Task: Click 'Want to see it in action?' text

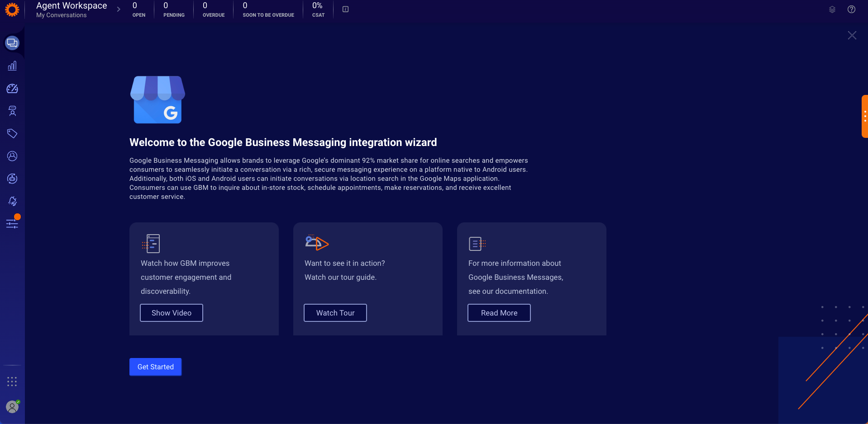Action: click(x=345, y=263)
